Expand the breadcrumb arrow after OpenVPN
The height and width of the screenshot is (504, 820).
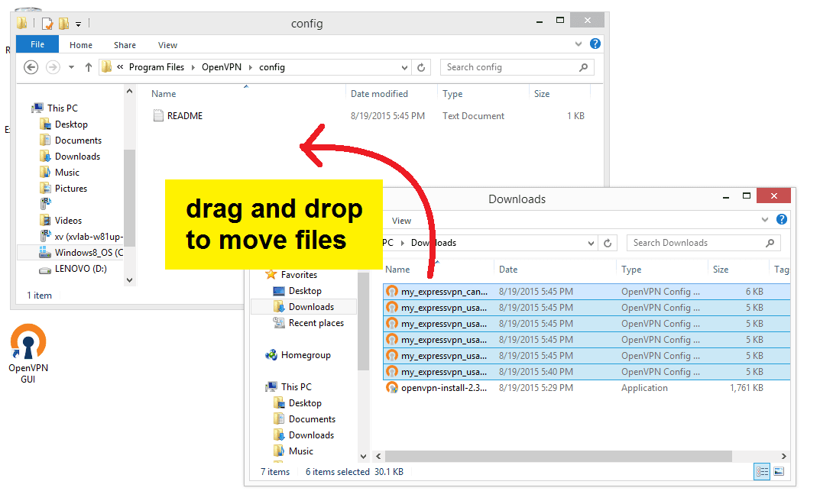pyautogui.click(x=251, y=67)
